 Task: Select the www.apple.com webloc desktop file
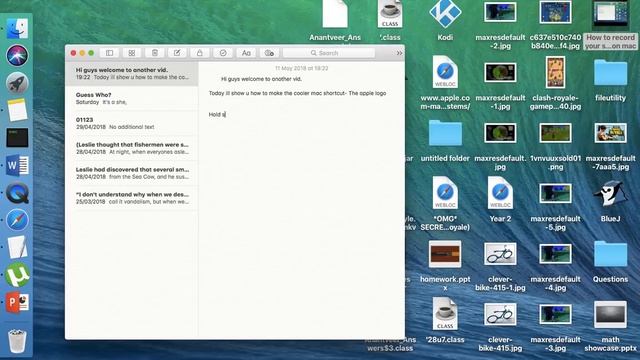pos(445,73)
